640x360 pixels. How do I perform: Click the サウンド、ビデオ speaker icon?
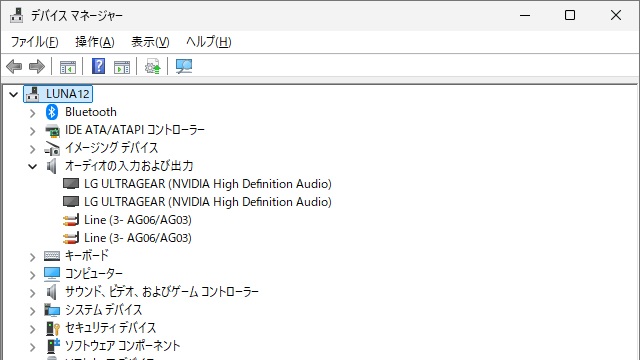[x=52, y=292]
